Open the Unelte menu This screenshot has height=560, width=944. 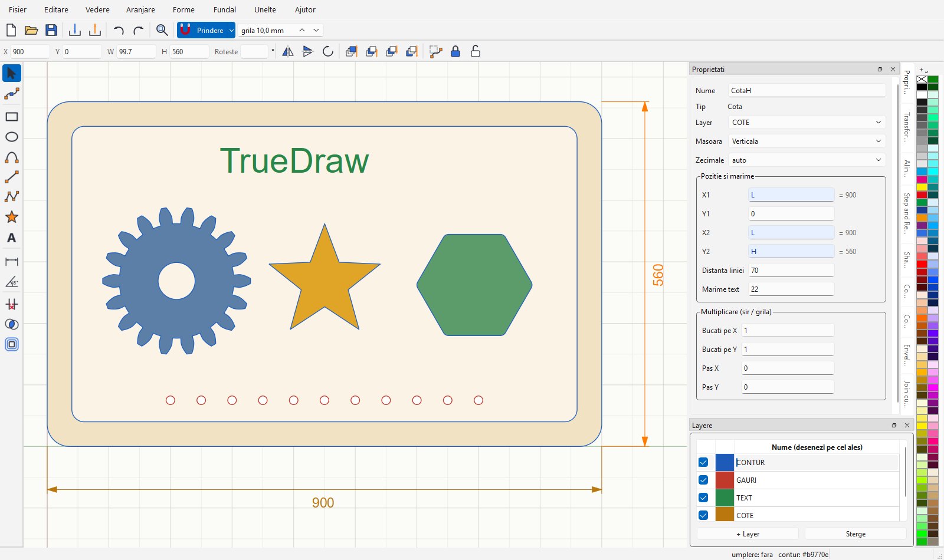[x=265, y=9]
